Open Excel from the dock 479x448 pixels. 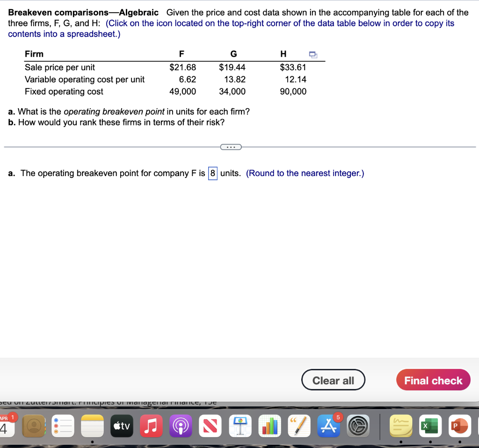coord(430,426)
